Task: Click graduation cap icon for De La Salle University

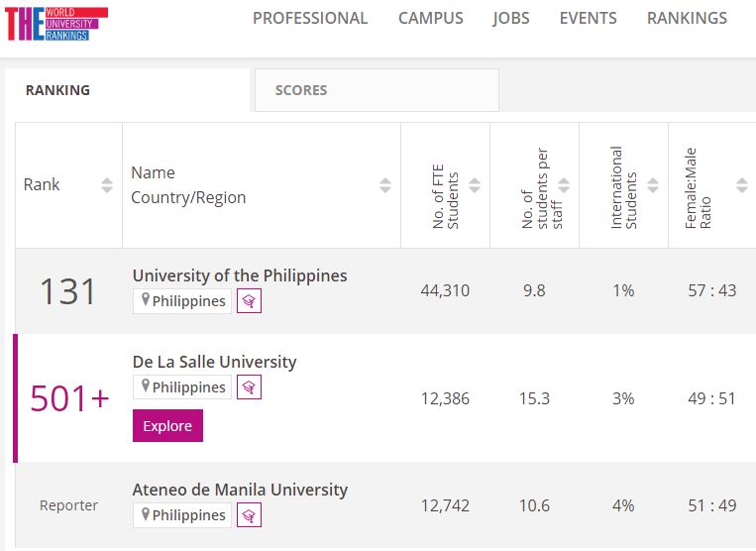Action: pos(249,387)
